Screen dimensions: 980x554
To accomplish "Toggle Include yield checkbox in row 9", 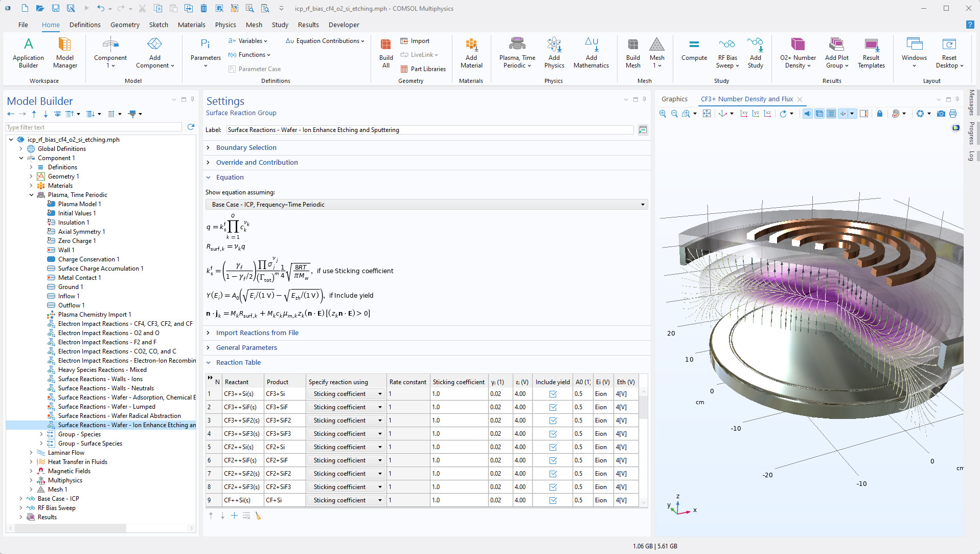I will click(553, 500).
